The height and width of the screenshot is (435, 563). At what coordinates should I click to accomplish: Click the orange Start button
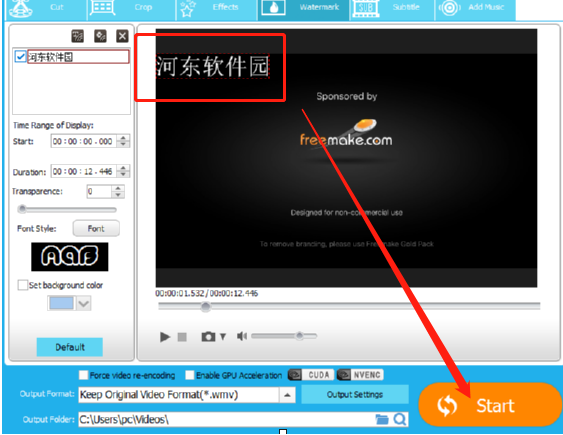point(490,405)
